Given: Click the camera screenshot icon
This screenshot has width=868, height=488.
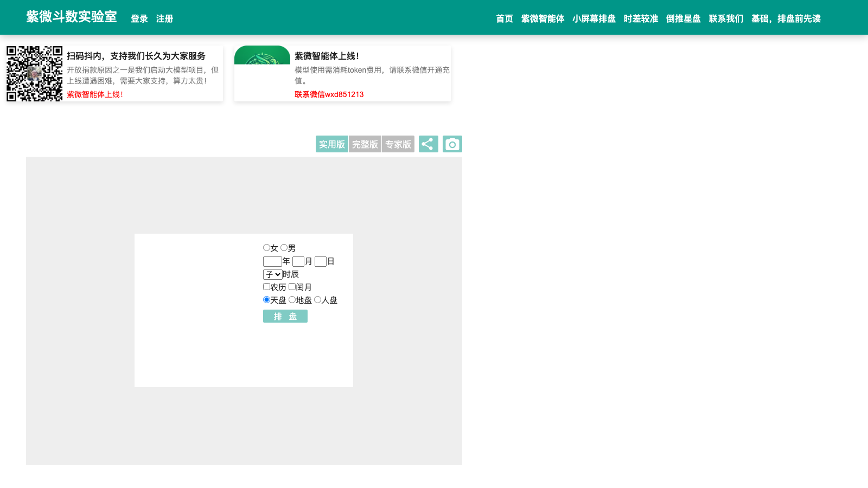Looking at the screenshot, I should [x=452, y=144].
